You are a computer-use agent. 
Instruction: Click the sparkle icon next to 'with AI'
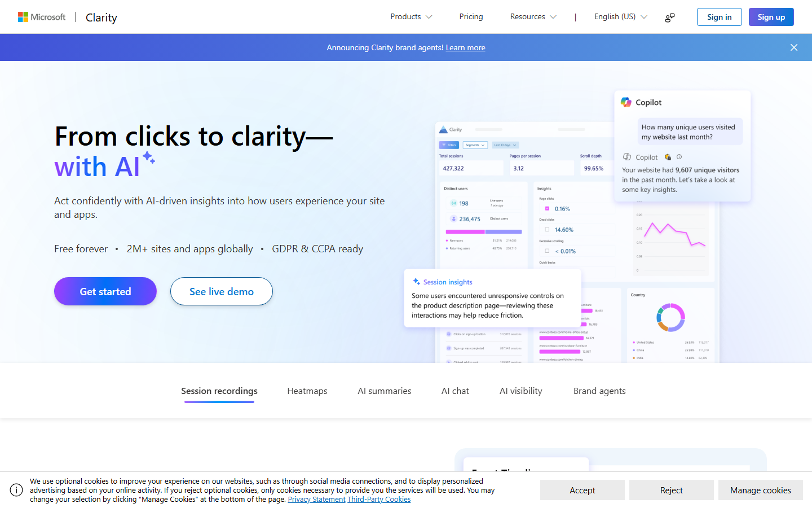(149, 157)
